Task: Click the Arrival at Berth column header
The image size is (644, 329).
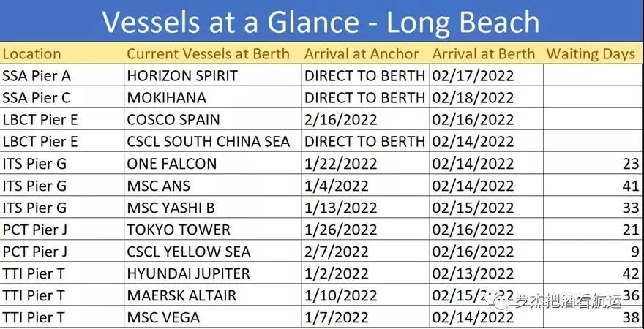Action: pyautogui.click(x=483, y=54)
